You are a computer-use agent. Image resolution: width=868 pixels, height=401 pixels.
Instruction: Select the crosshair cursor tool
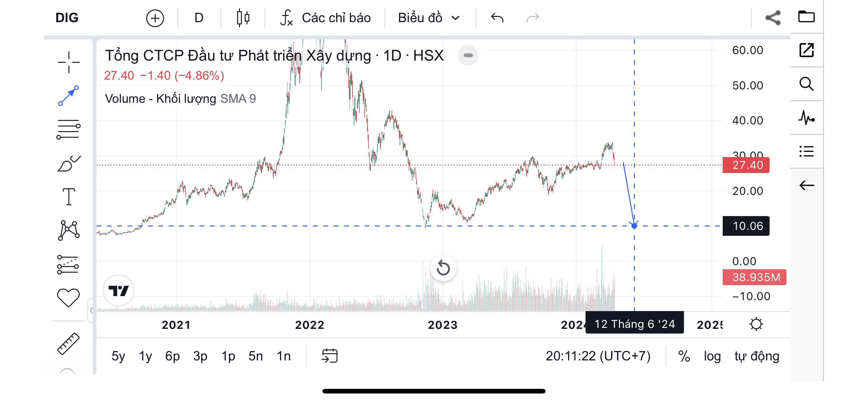69,62
